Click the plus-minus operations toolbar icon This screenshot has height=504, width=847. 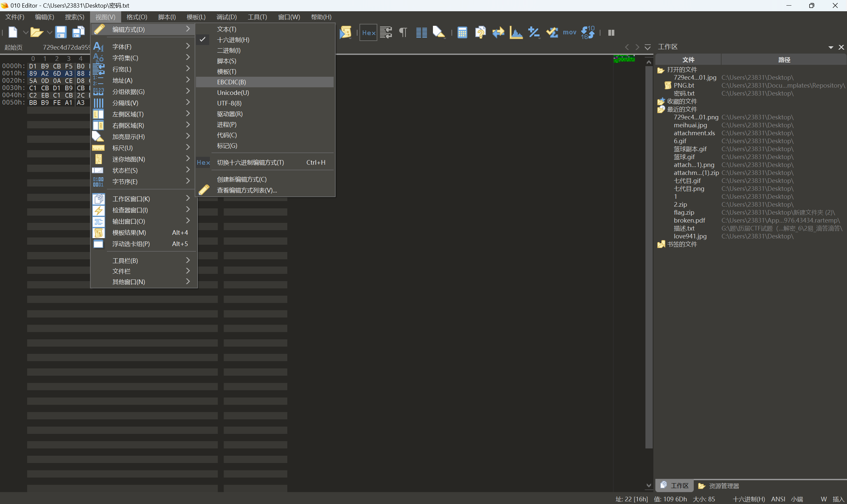click(x=534, y=33)
